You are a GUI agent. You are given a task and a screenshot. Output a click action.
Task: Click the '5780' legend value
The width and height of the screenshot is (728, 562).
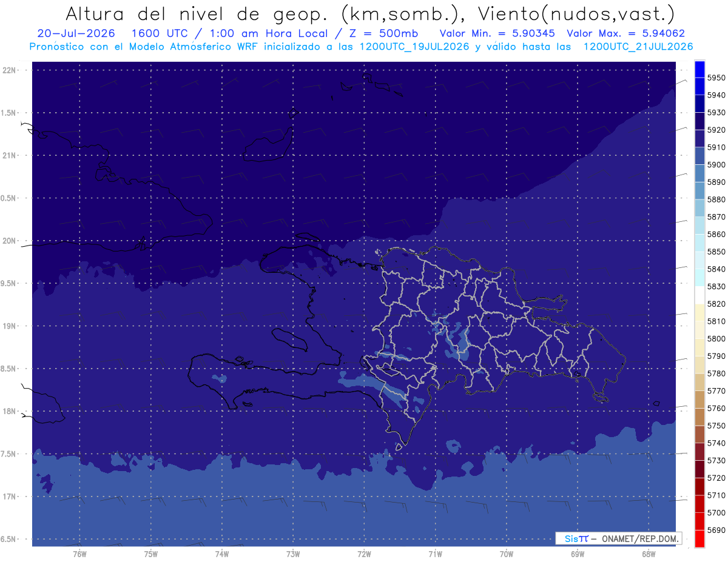(716, 373)
